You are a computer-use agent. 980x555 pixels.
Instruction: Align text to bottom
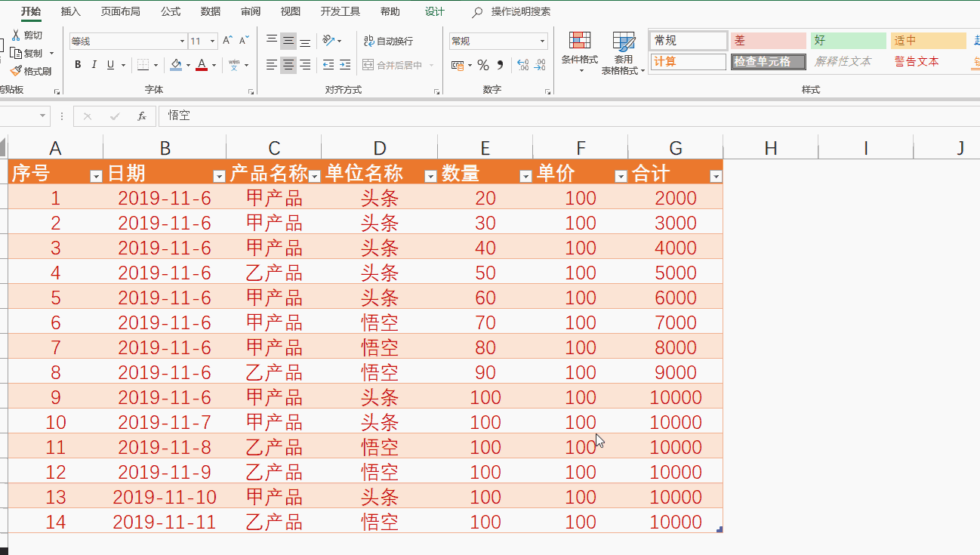[305, 41]
